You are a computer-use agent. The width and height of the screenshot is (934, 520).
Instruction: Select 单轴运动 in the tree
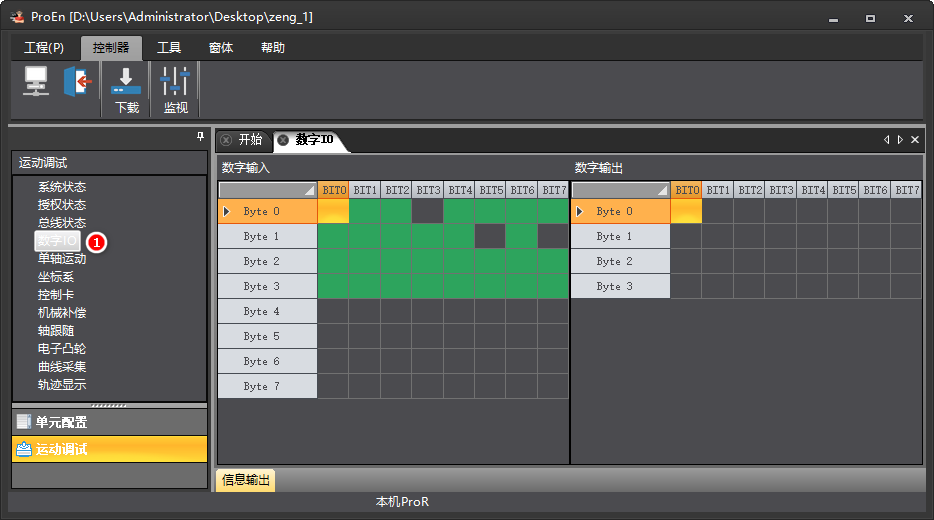(x=62, y=259)
